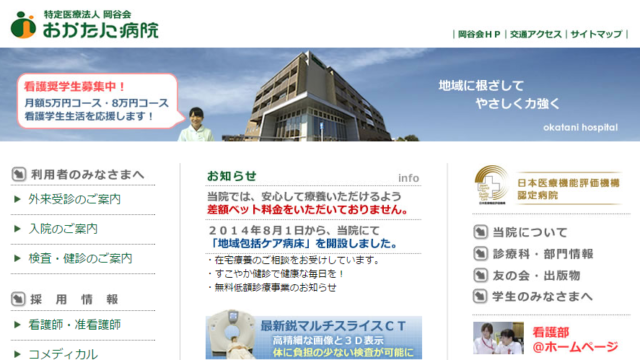The image size is (640, 360).
Task: Click the icon next to 友の会・出版物
Action: (480, 276)
